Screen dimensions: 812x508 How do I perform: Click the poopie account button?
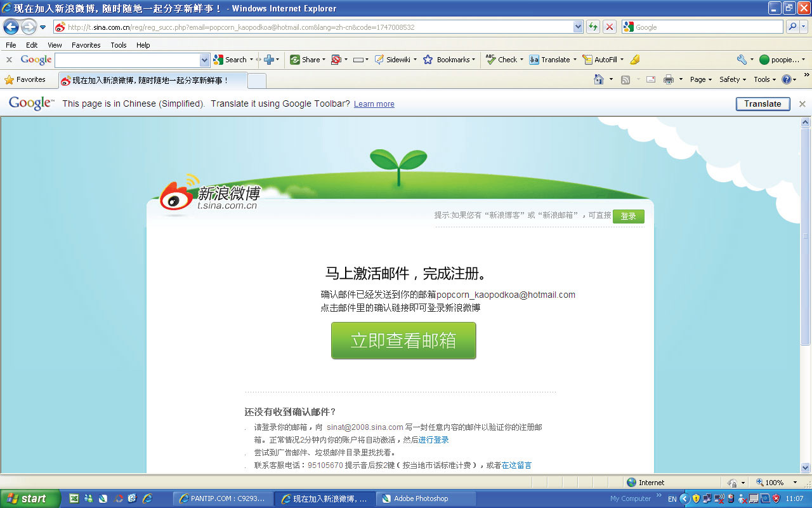coord(782,60)
